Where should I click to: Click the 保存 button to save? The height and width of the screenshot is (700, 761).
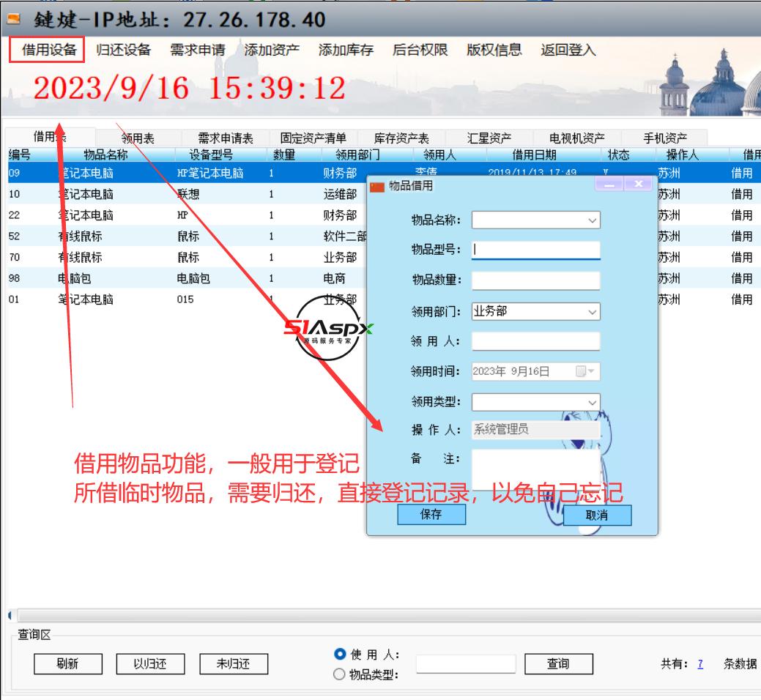[x=432, y=515]
